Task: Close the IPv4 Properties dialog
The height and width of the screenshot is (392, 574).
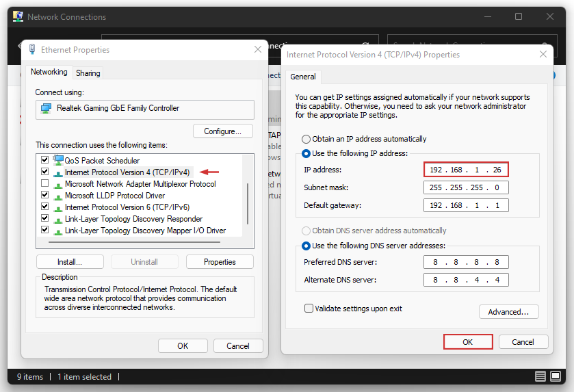Action: click(x=543, y=54)
